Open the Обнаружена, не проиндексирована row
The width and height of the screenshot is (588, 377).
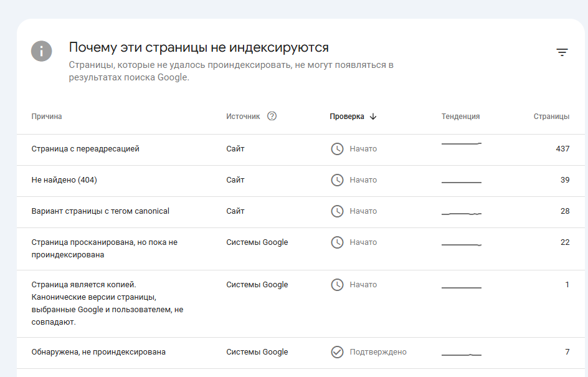(x=98, y=352)
